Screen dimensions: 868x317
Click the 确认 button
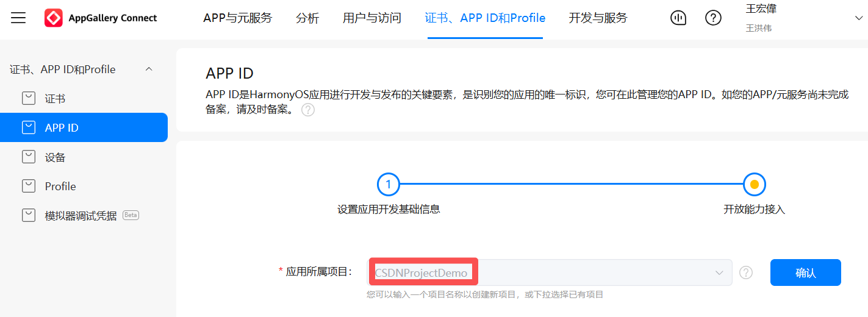(x=806, y=272)
